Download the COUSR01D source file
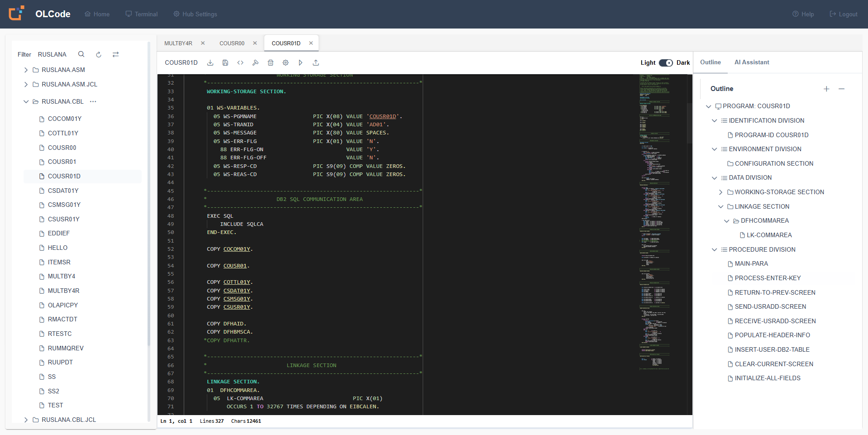The width and height of the screenshot is (868, 435). (x=210, y=62)
